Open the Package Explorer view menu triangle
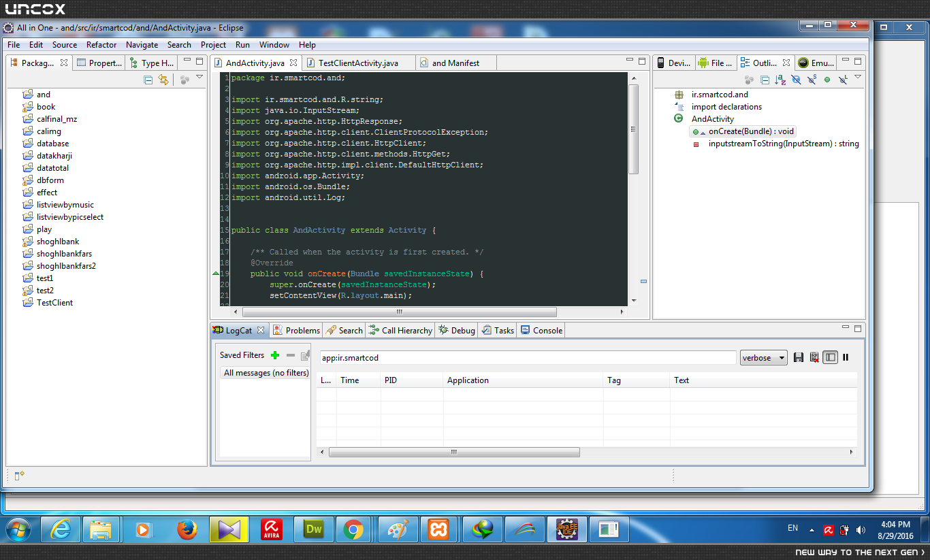This screenshot has width=930, height=560. coord(199,78)
